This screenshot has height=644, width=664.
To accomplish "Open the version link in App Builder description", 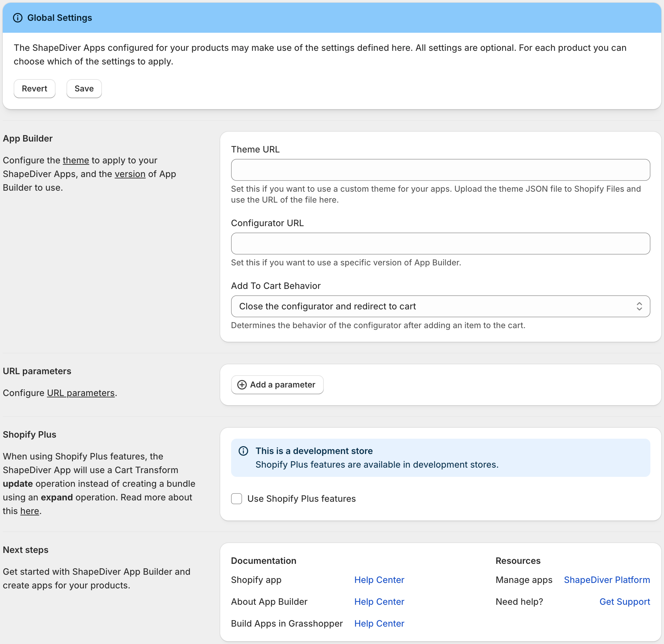I will 130,174.
